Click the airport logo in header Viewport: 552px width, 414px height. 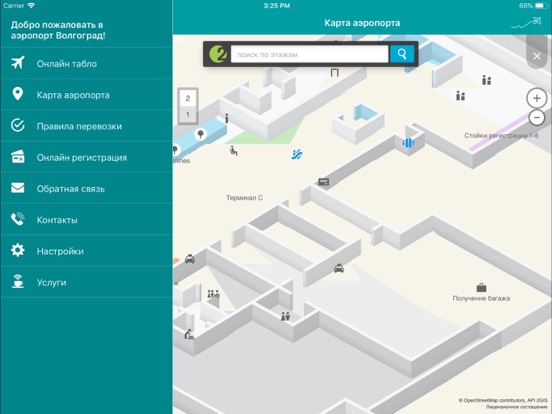coord(526,23)
